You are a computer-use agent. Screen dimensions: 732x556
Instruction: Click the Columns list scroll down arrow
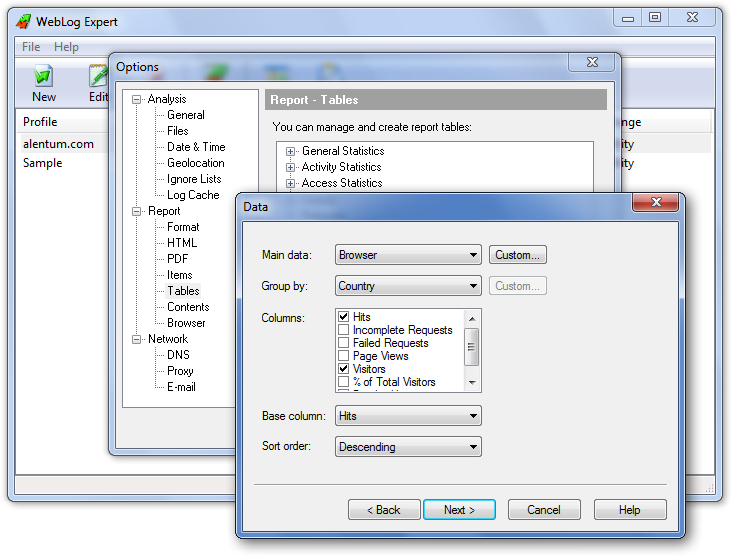[x=472, y=383]
